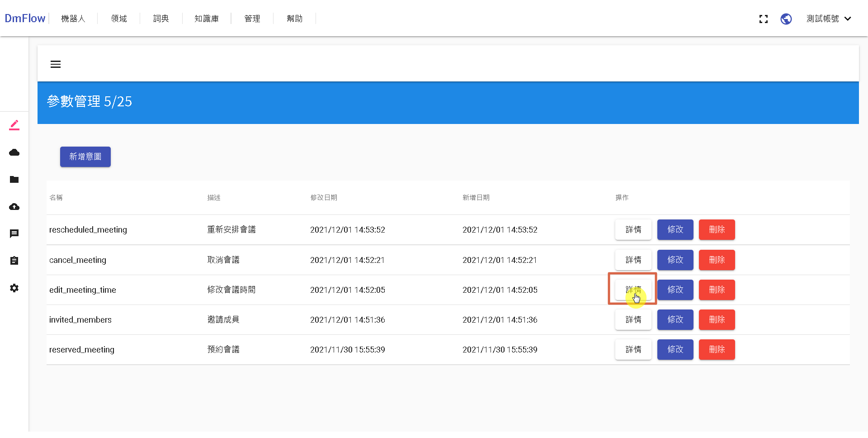Expand the 測試帳號 account dropdown
The height and width of the screenshot is (438, 868).
[829, 19]
